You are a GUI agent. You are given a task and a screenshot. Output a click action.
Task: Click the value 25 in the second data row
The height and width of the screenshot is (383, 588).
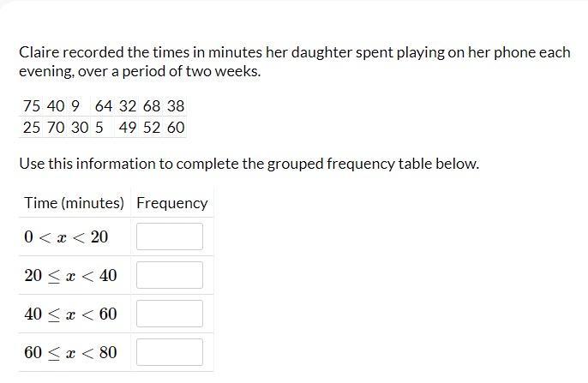click(x=32, y=128)
